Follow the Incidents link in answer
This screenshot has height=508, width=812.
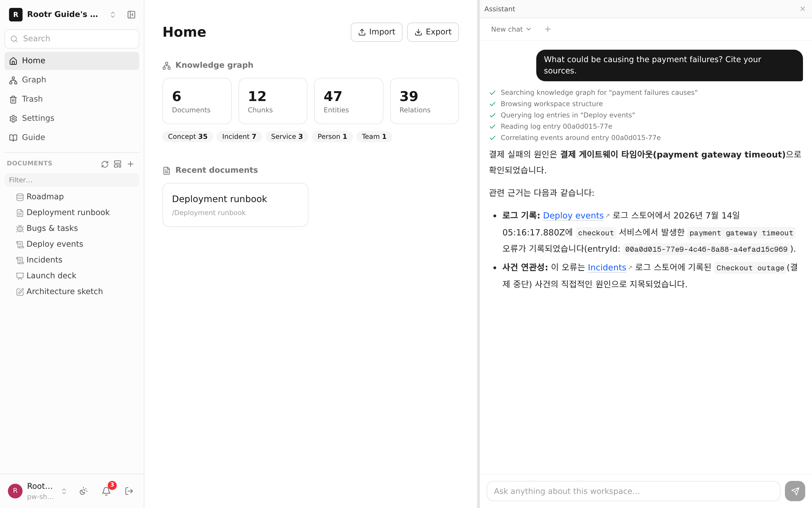tap(607, 268)
